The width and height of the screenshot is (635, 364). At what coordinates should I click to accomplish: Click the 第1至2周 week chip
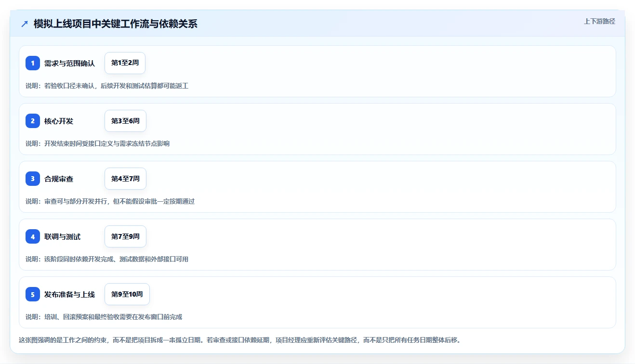coord(125,63)
